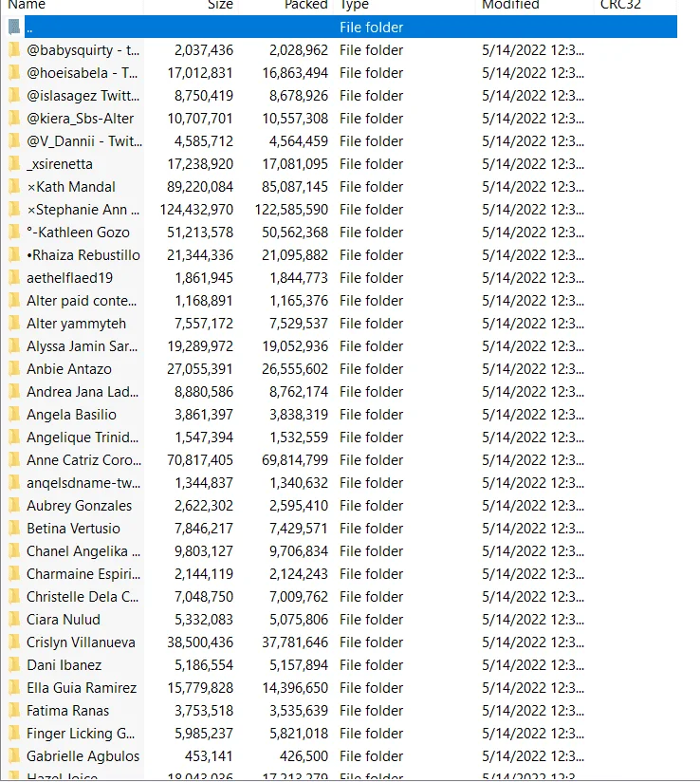Click folder icon of row sized 17,012,831

(14, 73)
